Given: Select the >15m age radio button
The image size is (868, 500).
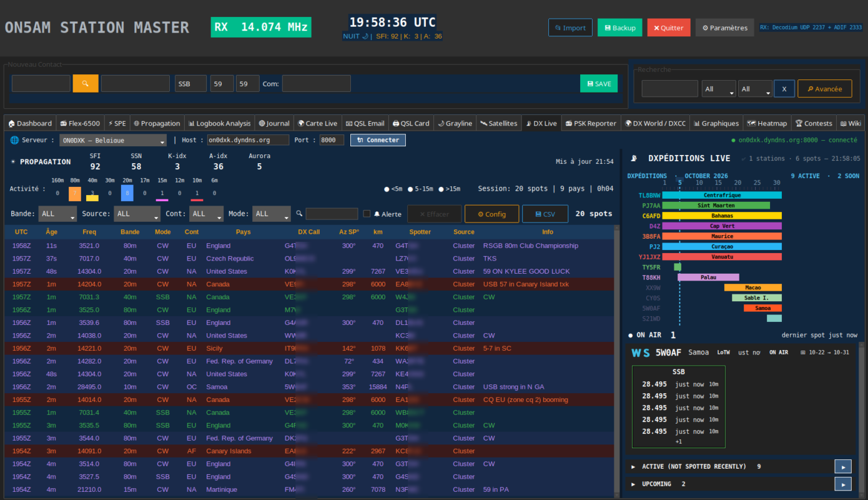Looking at the screenshot, I should (x=441, y=189).
